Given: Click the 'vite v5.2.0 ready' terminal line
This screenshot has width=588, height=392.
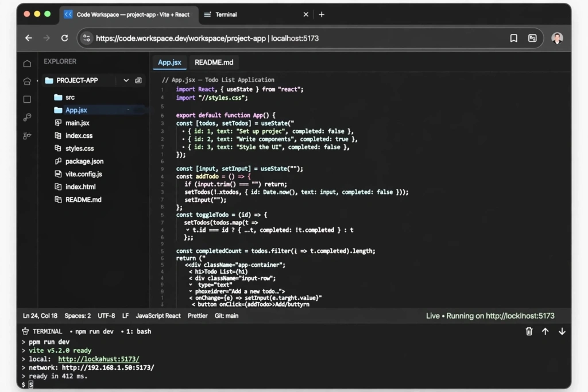Looking at the screenshot, I should [x=60, y=351].
